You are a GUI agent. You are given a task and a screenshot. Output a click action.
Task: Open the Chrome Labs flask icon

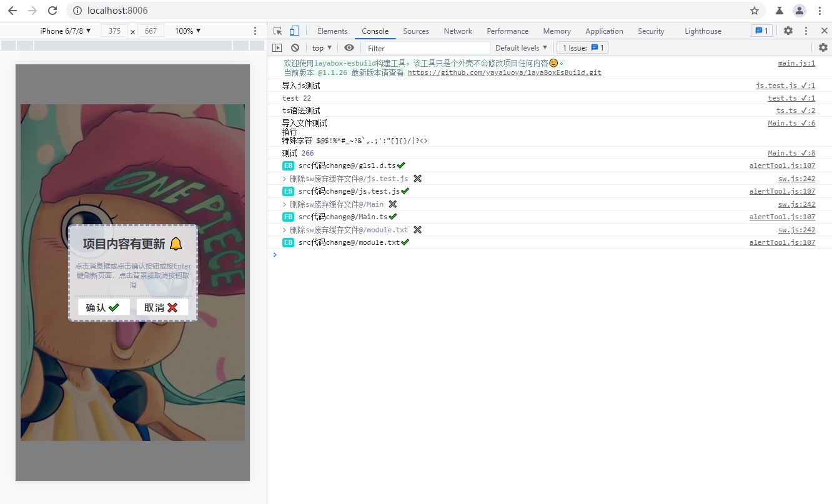point(780,11)
